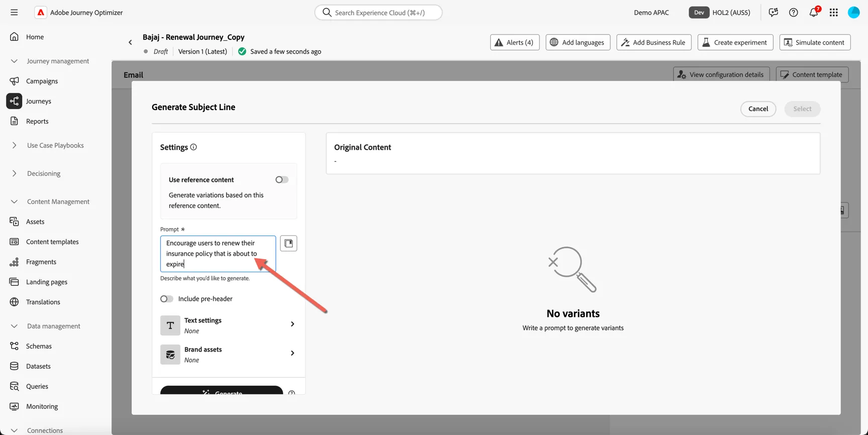The height and width of the screenshot is (435, 868).
Task: Toggle Use reference content switch
Action: [282, 180]
